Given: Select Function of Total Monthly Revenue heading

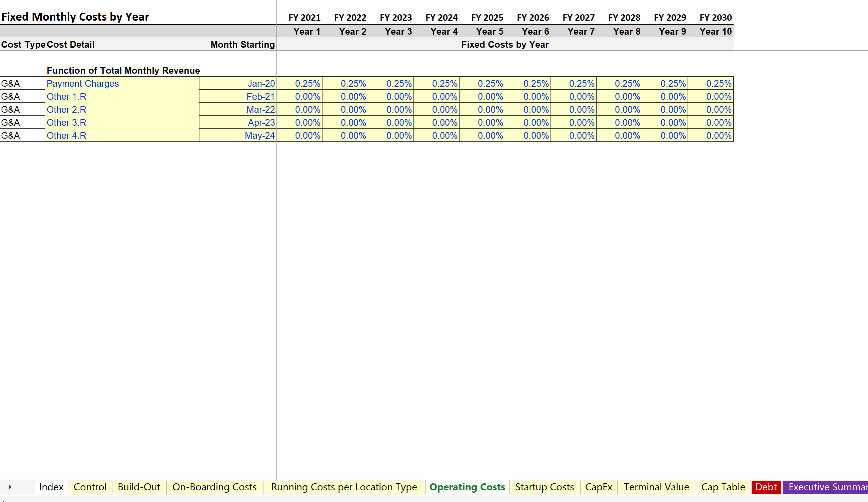Looking at the screenshot, I should click(123, 70).
